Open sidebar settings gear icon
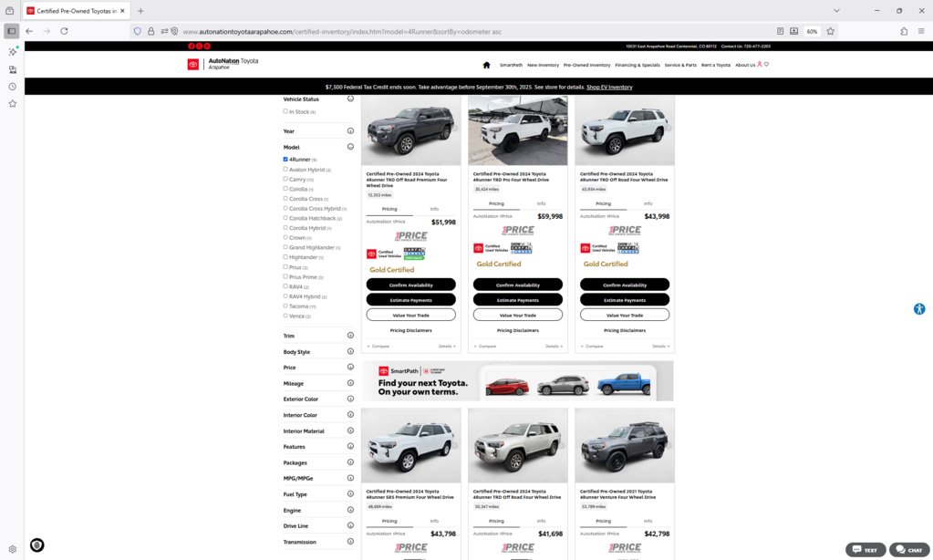Screen dimensions: 933x560 13,549
